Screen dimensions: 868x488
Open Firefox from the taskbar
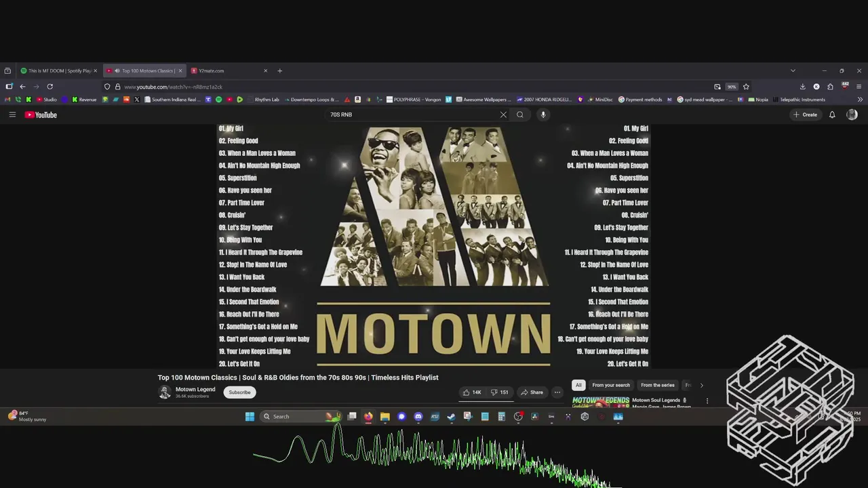(x=368, y=417)
